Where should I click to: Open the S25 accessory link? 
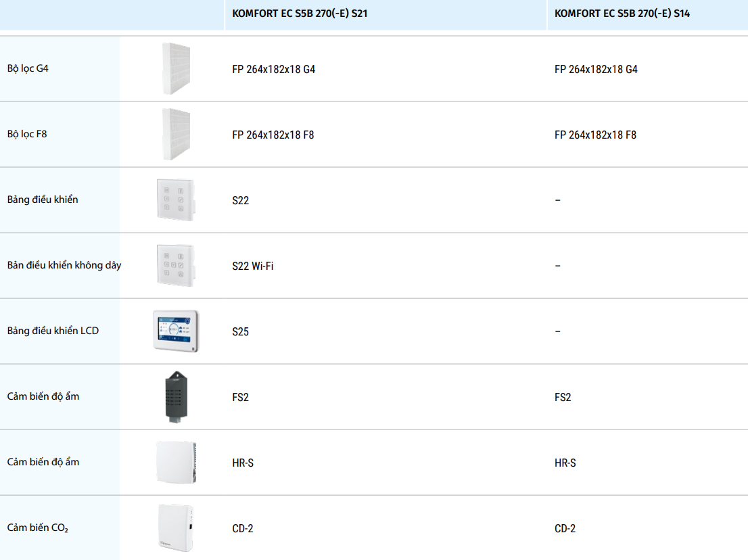(x=240, y=332)
